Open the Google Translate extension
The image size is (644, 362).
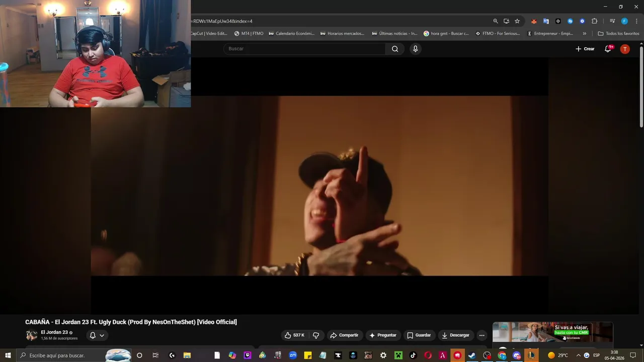coord(546,21)
